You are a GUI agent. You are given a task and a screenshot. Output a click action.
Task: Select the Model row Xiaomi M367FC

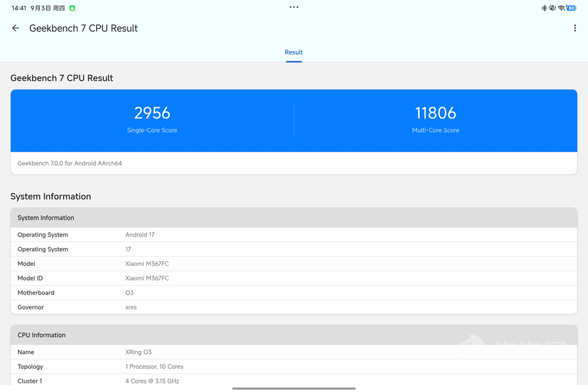pyautogui.click(x=294, y=264)
